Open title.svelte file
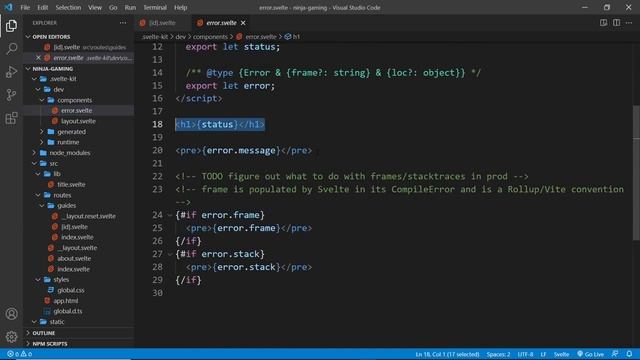The image size is (640, 360). (71, 184)
